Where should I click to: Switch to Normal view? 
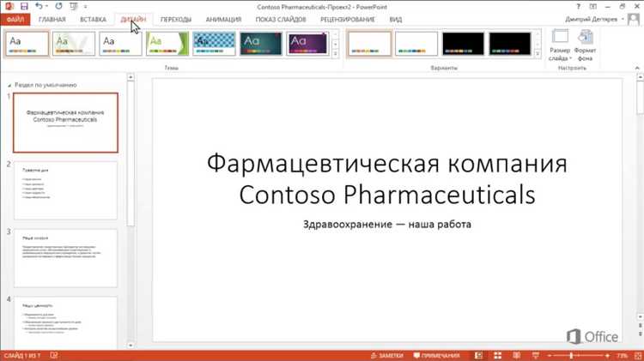tap(478, 356)
